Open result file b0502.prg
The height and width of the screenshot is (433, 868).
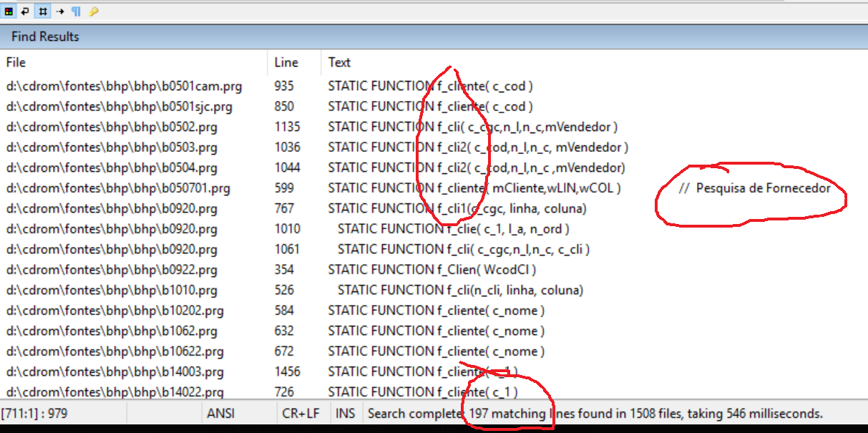pyautogui.click(x=112, y=127)
